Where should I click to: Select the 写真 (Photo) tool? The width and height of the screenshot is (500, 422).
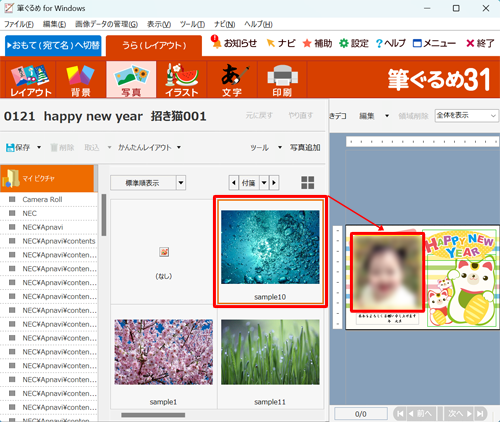pyautogui.click(x=131, y=80)
